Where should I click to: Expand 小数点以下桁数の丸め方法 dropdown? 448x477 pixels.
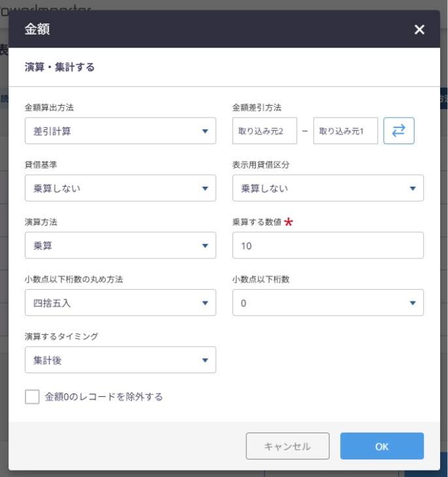pos(120,302)
